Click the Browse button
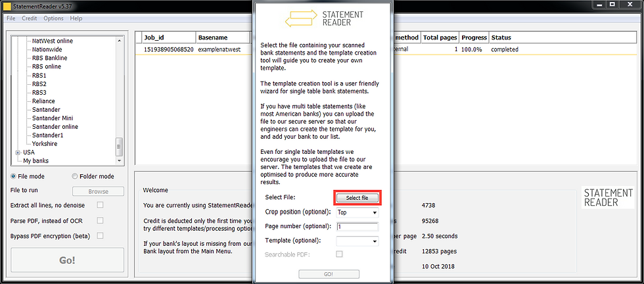Screen dimensions: 644x284 click(x=98, y=191)
